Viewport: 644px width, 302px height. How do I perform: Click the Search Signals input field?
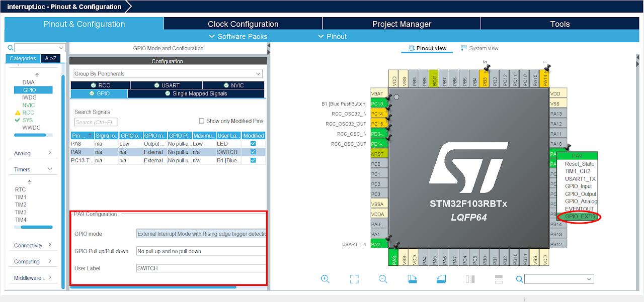tap(96, 122)
